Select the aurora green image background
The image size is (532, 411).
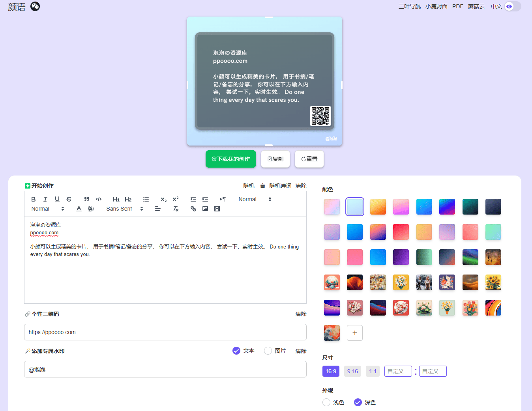pyautogui.click(x=470, y=257)
